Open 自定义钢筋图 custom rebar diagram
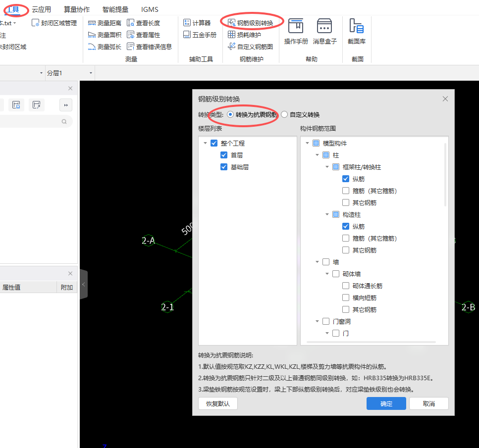The height and width of the screenshot is (448, 479). [x=251, y=47]
